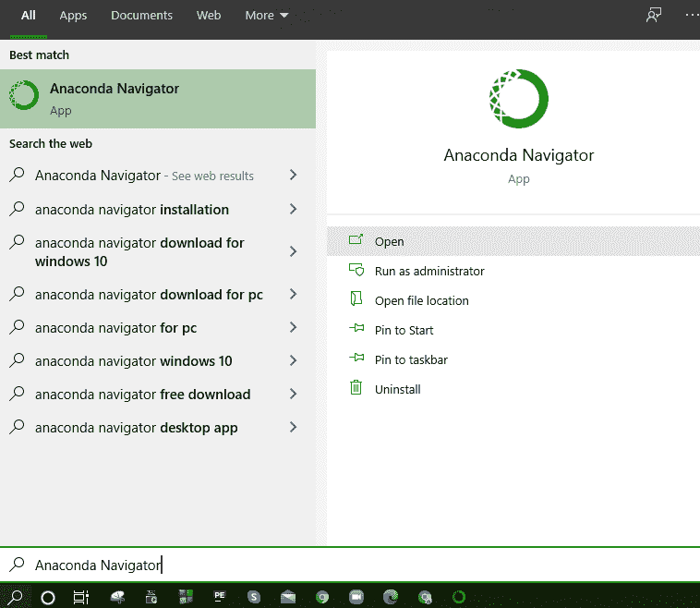The width and height of the screenshot is (700, 608).
Task: Click the large Anaconda logo in details pane
Action: click(x=518, y=98)
